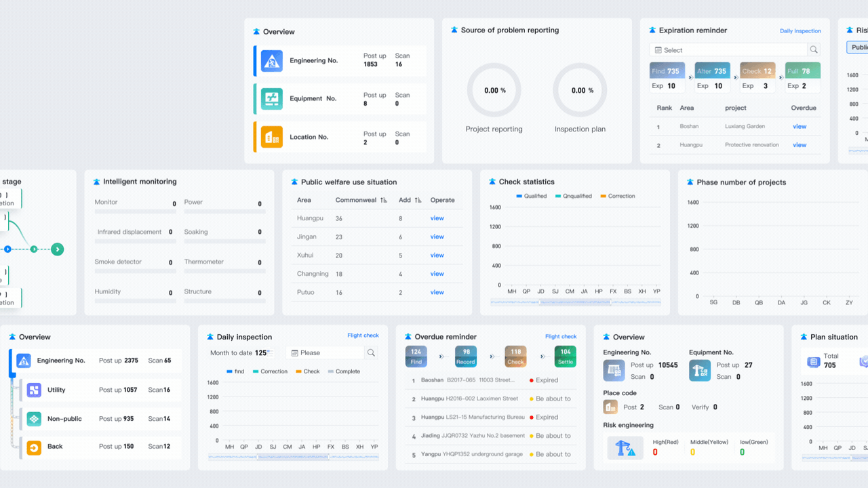
Task: Click the purple Utility icon
Action: click(x=34, y=390)
